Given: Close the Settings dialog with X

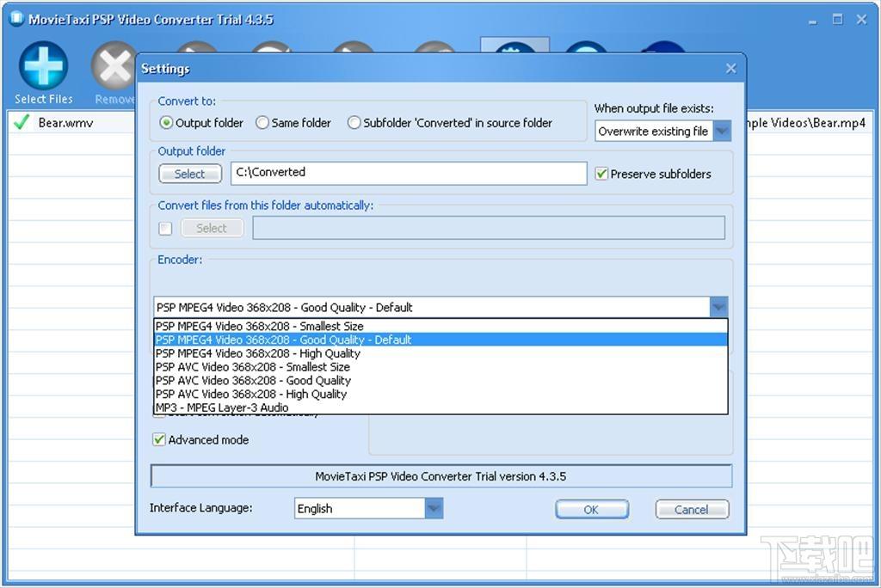Looking at the screenshot, I should pyautogui.click(x=730, y=69).
